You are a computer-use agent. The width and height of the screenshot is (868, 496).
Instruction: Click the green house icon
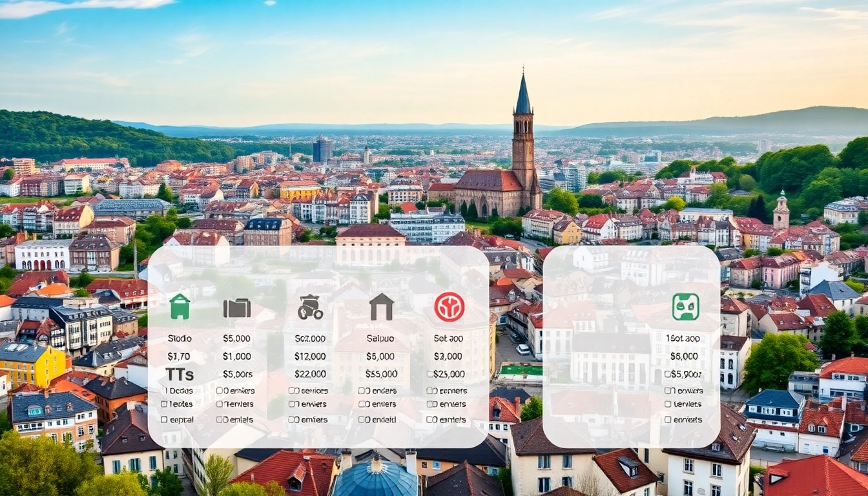180,307
